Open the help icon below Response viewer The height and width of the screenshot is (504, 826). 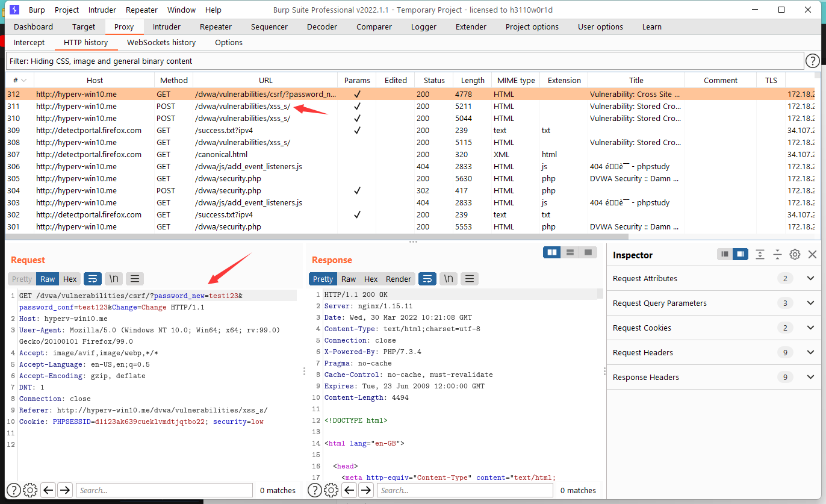pos(314,490)
